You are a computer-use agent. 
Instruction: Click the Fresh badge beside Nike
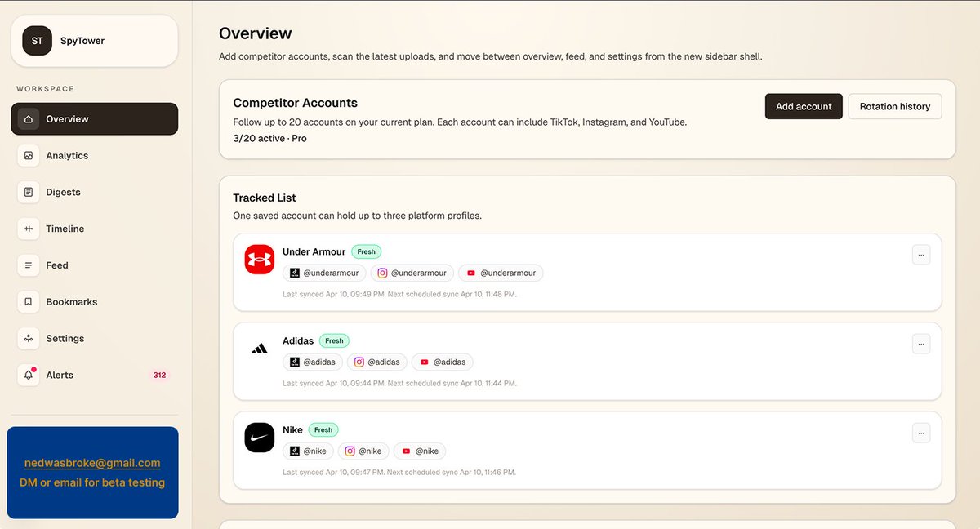[x=323, y=429]
